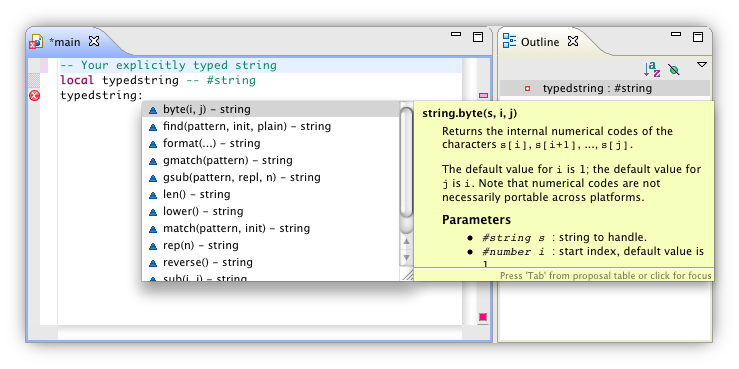Open the Outline view menu dropdown
The image size is (739, 369).
(x=702, y=65)
